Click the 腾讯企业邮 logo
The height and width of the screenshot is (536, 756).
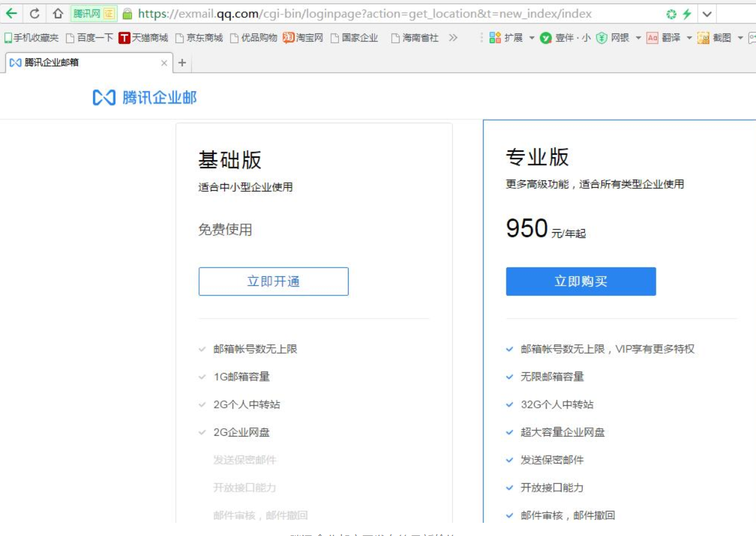pos(145,98)
